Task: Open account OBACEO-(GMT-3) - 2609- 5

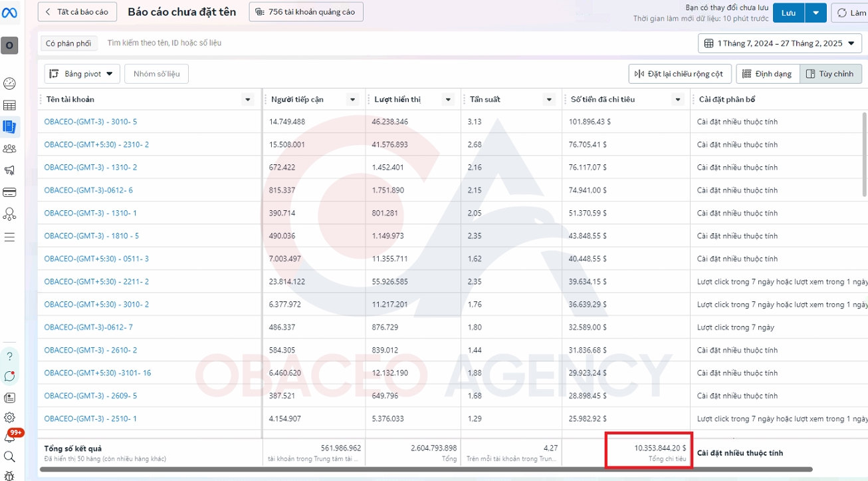Action: tap(90, 396)
